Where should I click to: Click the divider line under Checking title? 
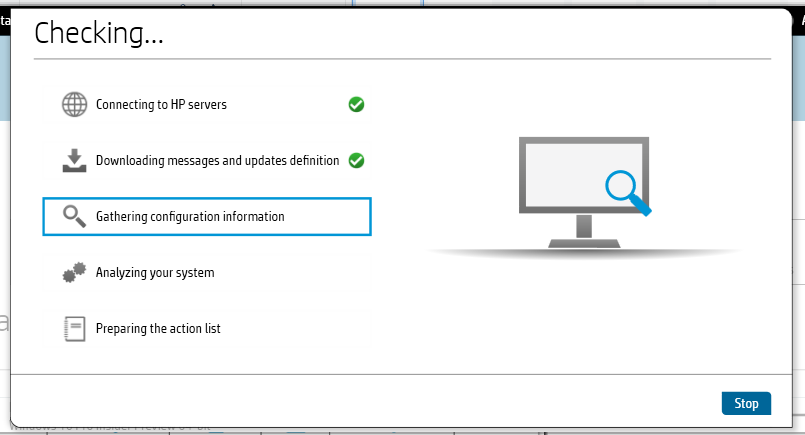coord(400,59)
